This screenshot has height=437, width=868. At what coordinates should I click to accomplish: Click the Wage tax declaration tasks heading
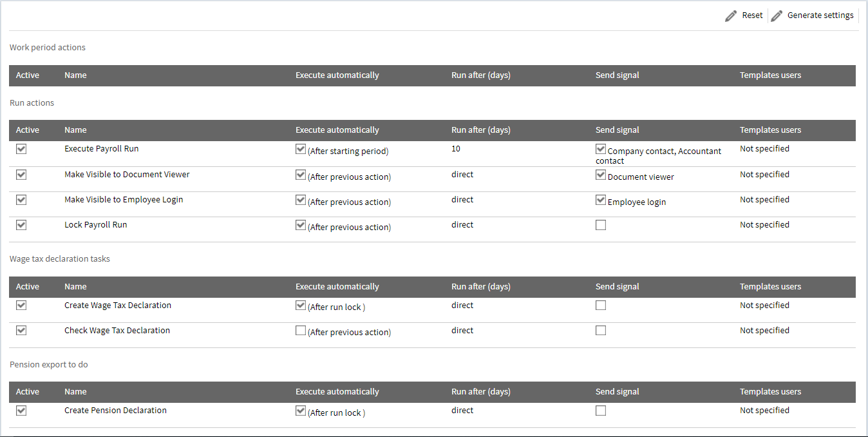coord(60,259)
